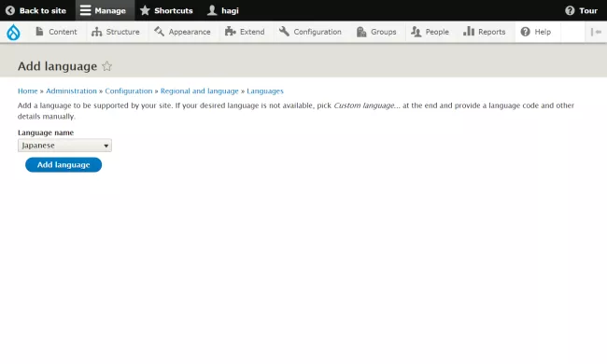Click the Manage hamburger icon
Screen dimensions: 607x364
tap(85, 10)
